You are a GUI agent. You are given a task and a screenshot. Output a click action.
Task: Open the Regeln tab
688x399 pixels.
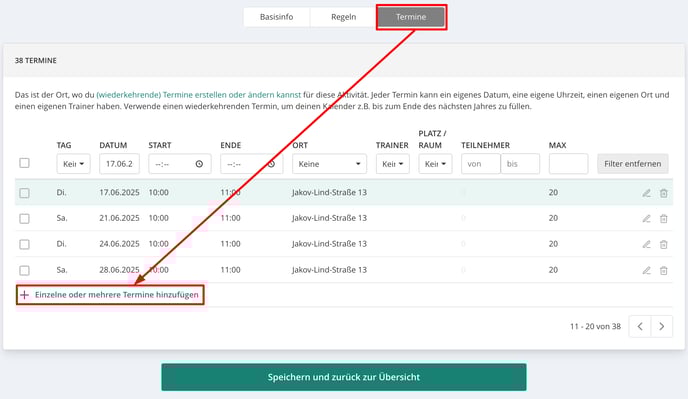pos(344,17)
